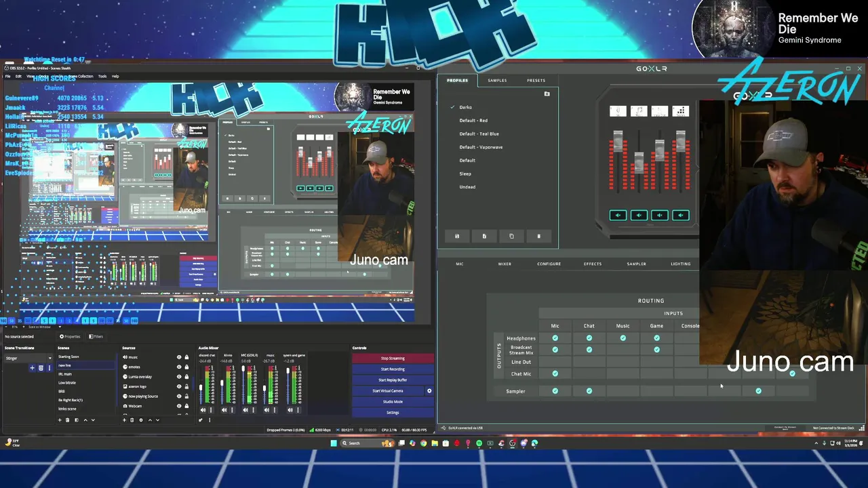Screen dimensions: 868x488
Task: Show hidden system tray icons chevron
Action: 816,443
